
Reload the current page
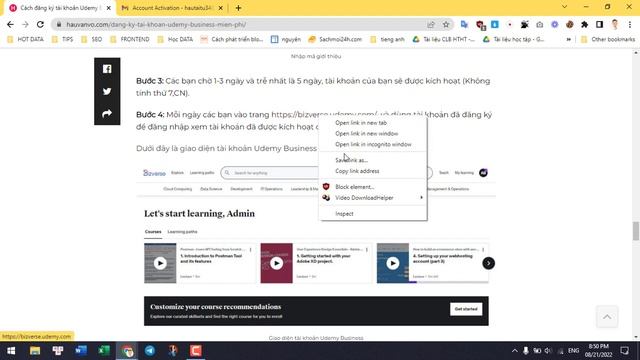pyautogui.click(x=40, y=24)
